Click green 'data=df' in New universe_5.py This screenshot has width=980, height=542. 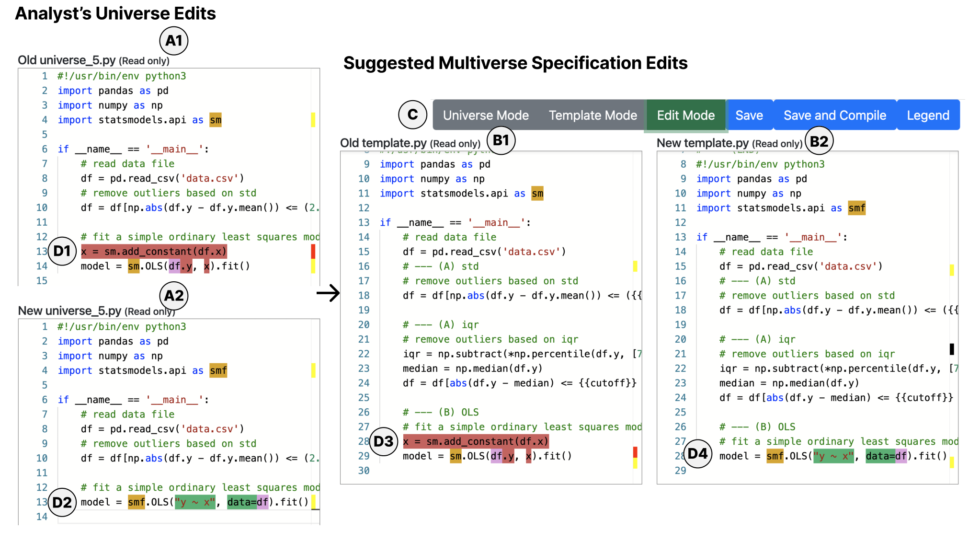[x=248, y=502]
